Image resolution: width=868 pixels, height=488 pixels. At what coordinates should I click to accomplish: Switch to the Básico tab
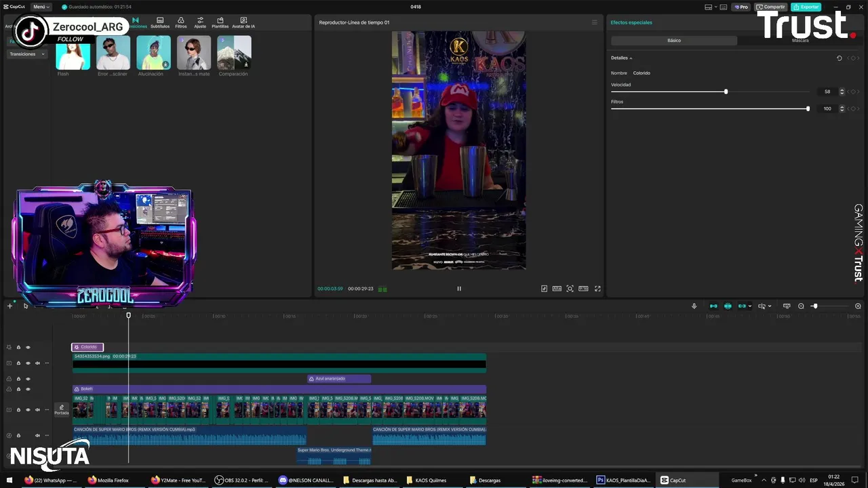tap(674, 41)
